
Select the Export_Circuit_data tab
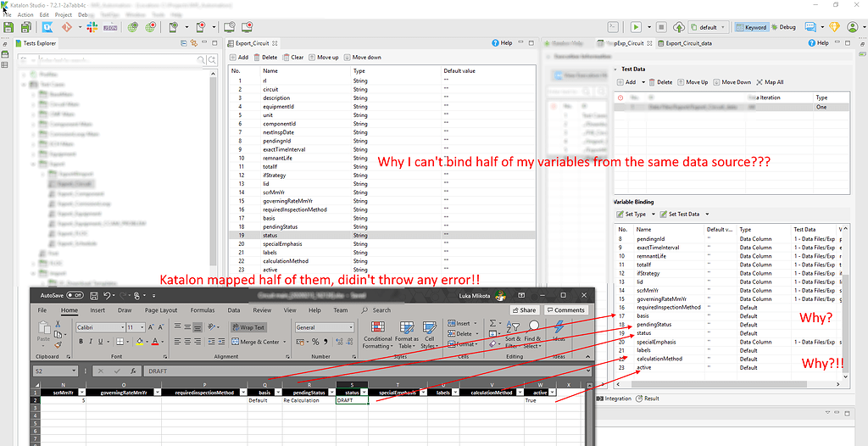(x=684, y=43)
